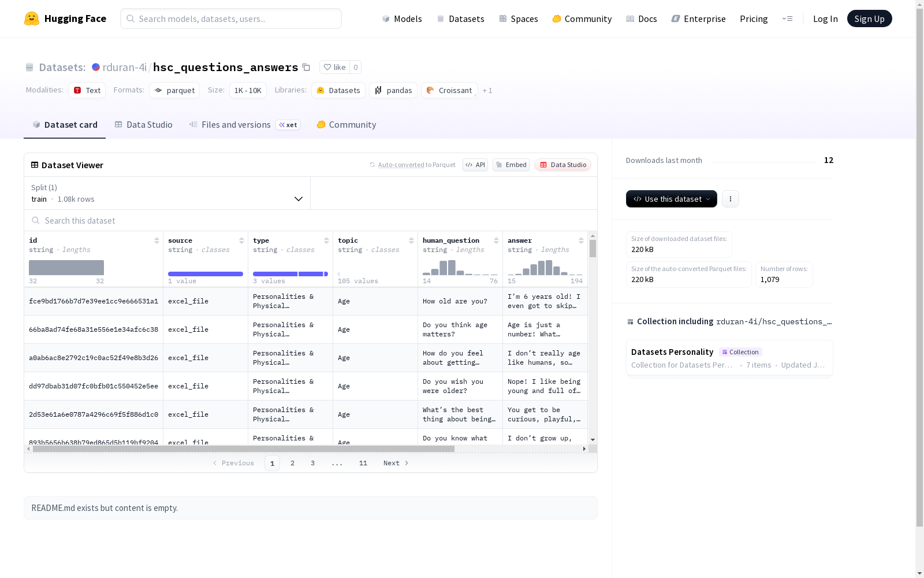The height and width of the screenshot is (578, 924).
Task: Click the Dataset Viewer table icon
Action: [35, 165]
